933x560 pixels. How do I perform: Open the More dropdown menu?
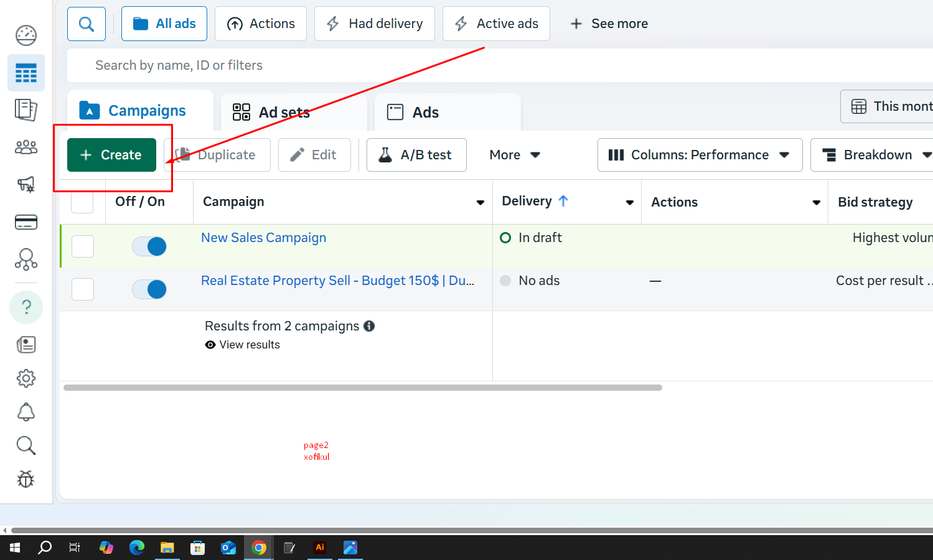tap(514, 155)
